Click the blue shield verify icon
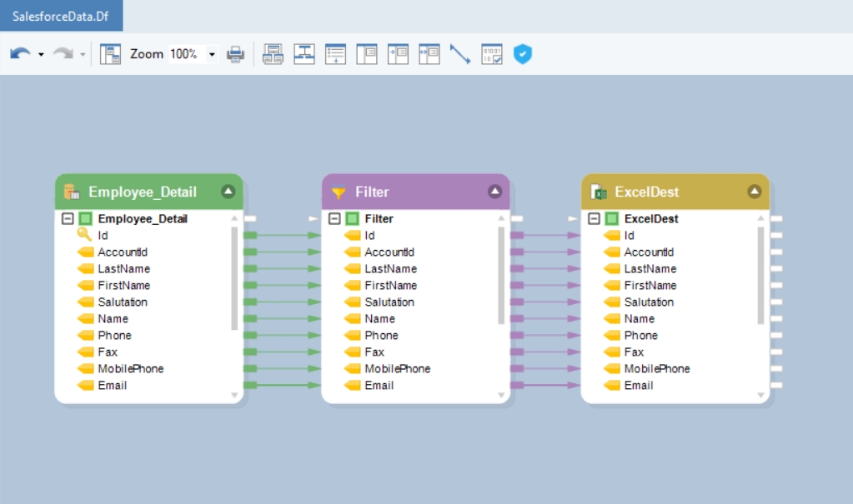This screenshot has width=853, height=504. point(522,54)
